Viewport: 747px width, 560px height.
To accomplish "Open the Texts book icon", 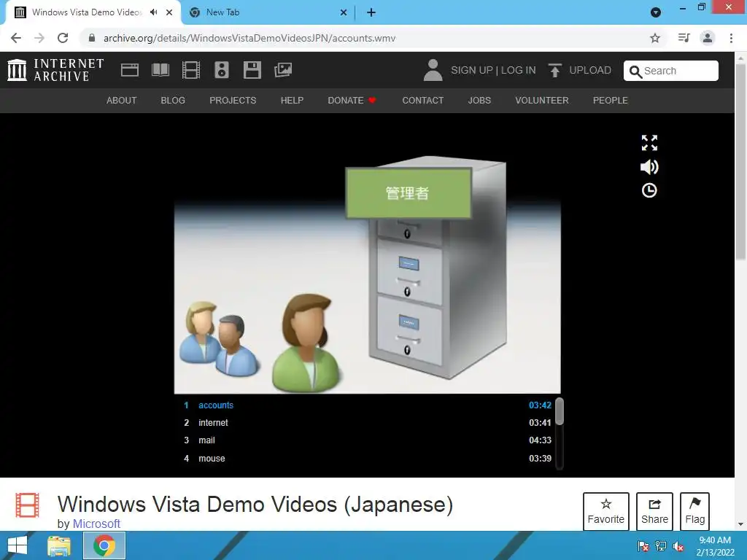I will pos(160,70).
